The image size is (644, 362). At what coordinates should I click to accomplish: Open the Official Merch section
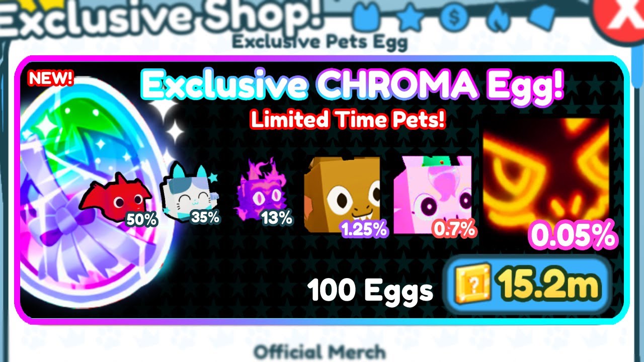click(x=319, y=352)
